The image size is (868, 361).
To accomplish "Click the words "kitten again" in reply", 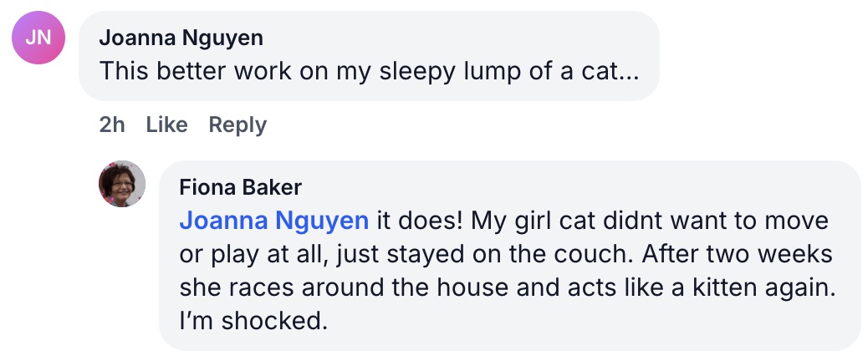I will [x=763, y=287].
